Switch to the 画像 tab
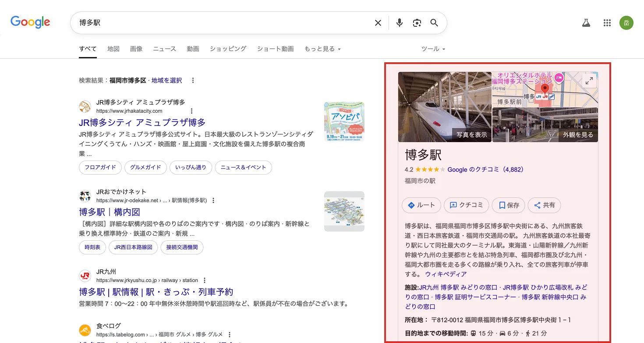 point(136,49)
